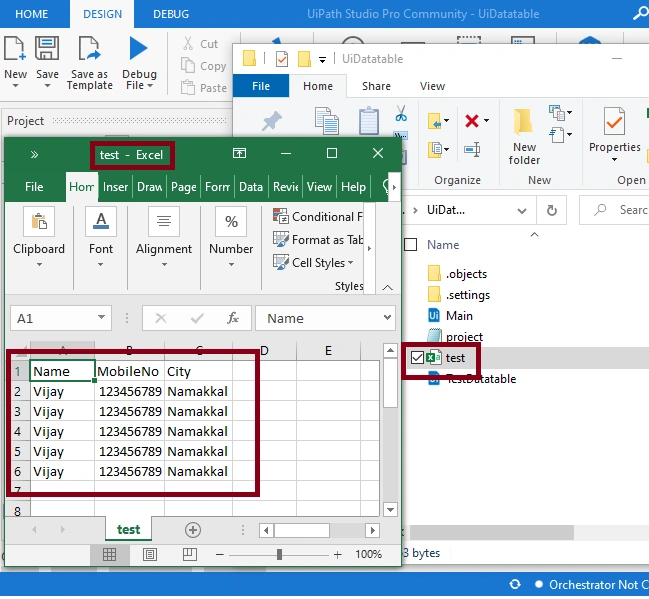This screenshot has height=599, width=649.
Task: Expand the address bar history dropdown
Action: (522, 211)
